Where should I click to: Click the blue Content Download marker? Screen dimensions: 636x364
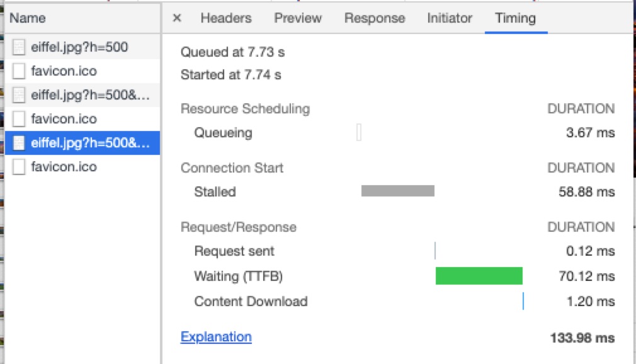pos(523,301)
